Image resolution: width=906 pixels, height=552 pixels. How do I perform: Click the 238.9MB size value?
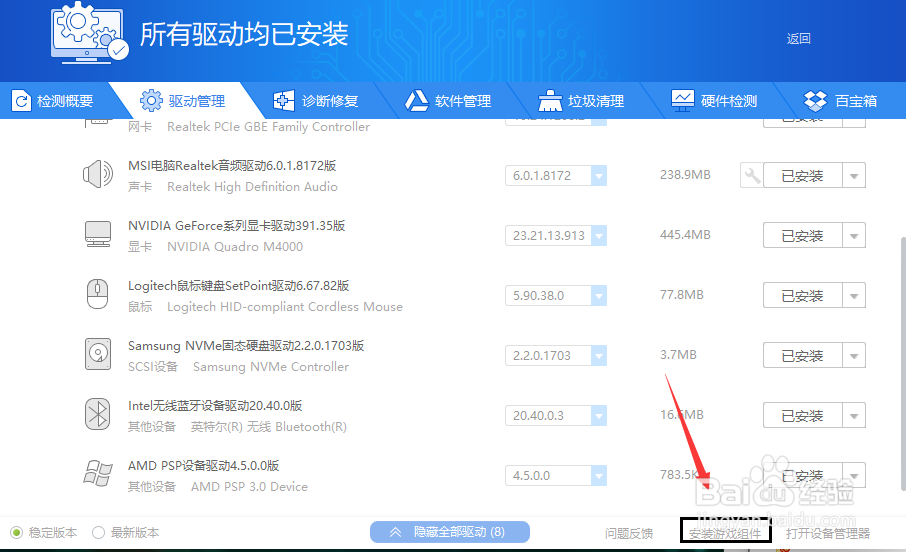coord(685,175)
